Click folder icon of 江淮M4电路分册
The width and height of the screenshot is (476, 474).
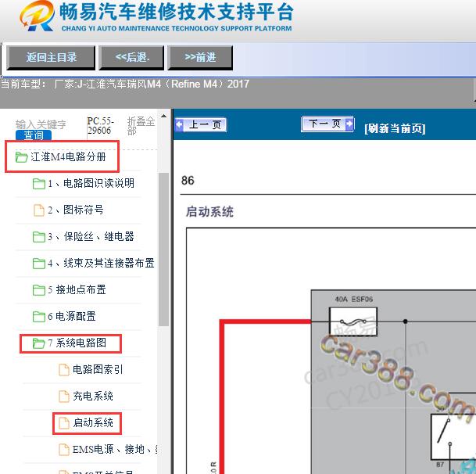[22, 157]
